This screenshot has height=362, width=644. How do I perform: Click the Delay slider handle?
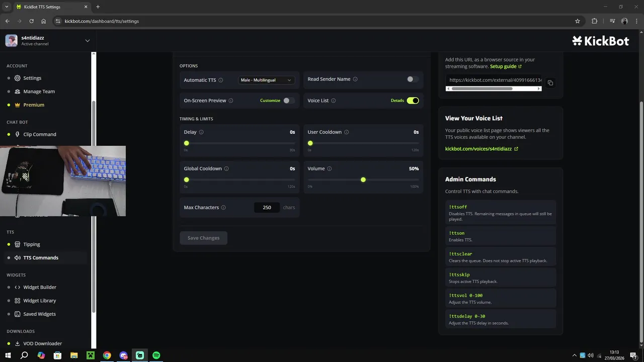click(187, 143)
